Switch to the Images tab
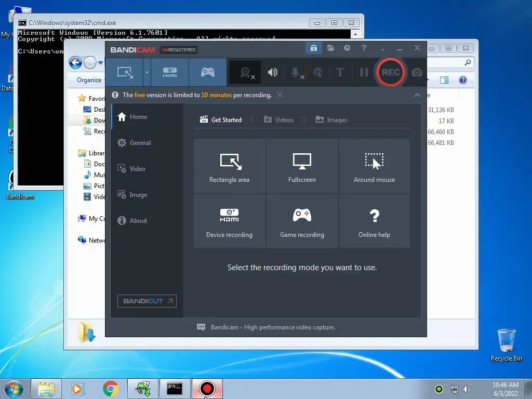 coord(331,120)
